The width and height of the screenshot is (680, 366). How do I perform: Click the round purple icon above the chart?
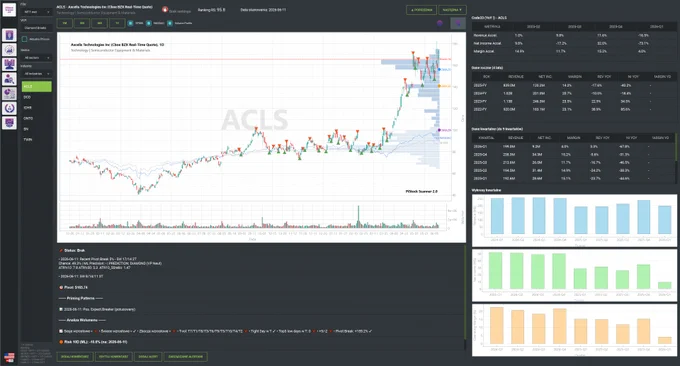coord(440,23)
